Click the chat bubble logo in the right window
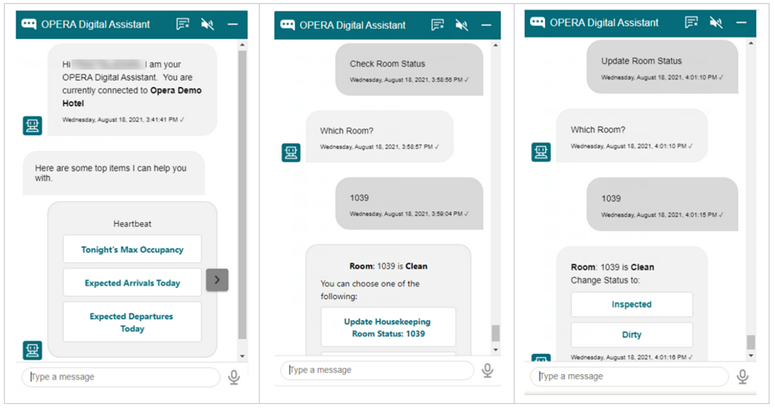 pos(537,23)
